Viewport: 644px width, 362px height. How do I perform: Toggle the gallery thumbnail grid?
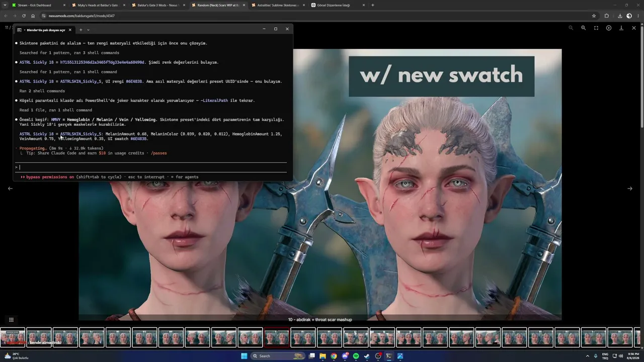pos(11,320)
